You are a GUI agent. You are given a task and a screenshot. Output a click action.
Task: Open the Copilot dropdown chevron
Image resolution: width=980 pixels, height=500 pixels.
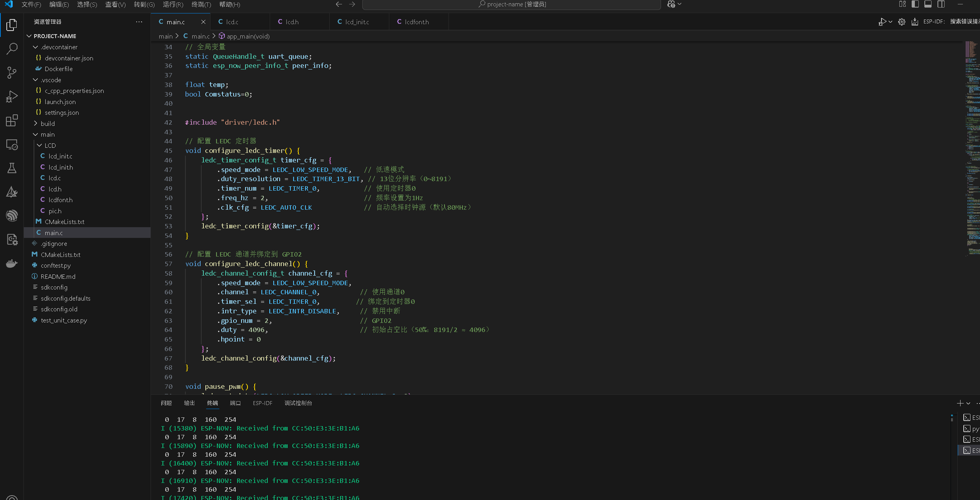click(x=680, y=4)
